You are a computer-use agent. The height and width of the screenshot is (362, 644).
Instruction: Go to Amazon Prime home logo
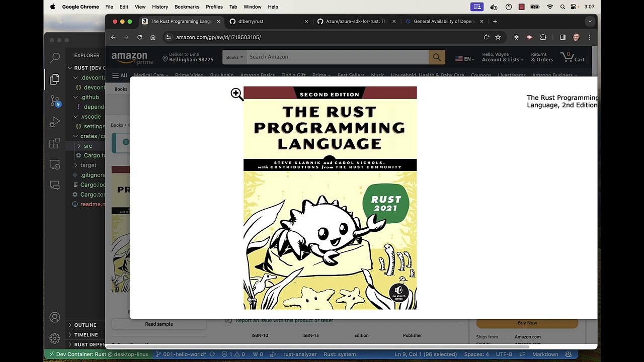(132, 58)
